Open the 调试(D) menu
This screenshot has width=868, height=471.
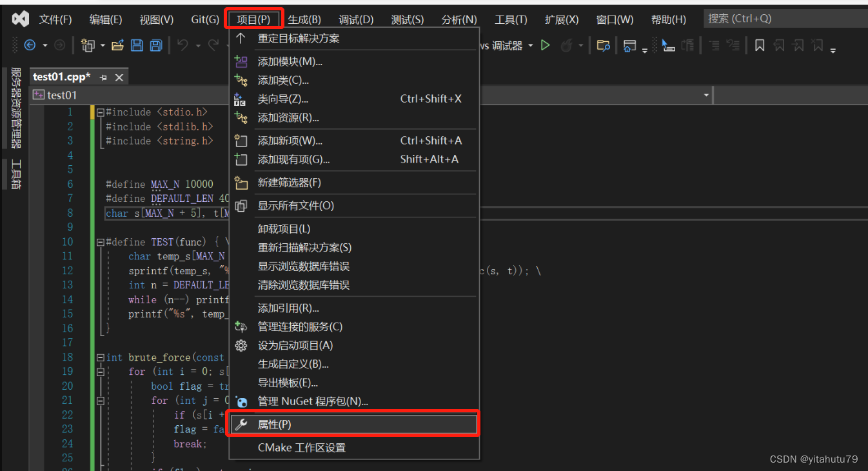355,19
